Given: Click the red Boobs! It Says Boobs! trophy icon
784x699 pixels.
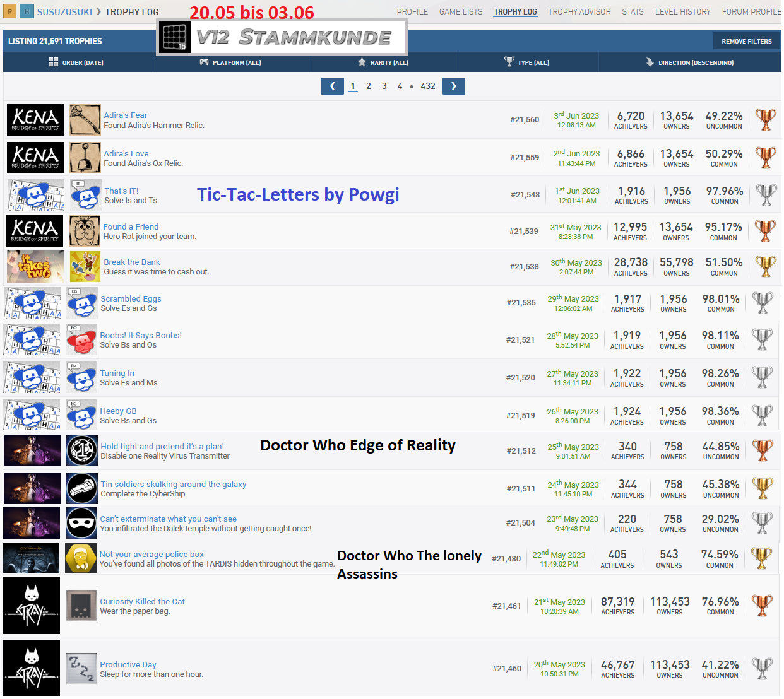Looking at the screenshot, I should [81, 340].
